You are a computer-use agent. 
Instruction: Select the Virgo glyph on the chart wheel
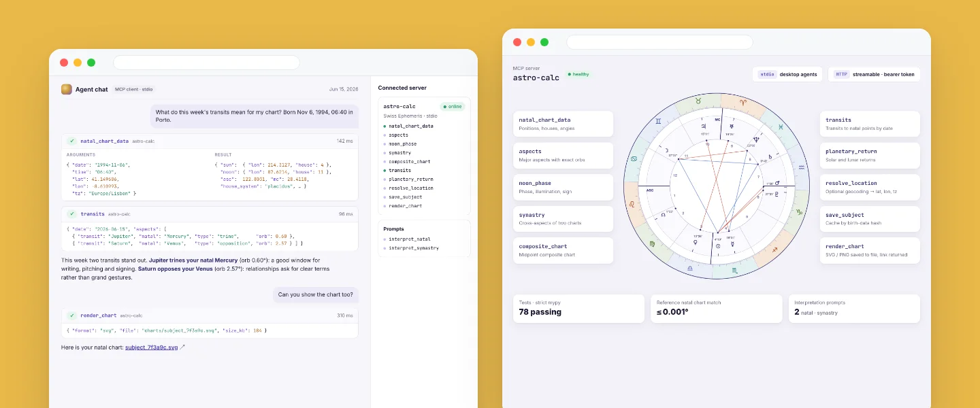(x=653, y=243)
